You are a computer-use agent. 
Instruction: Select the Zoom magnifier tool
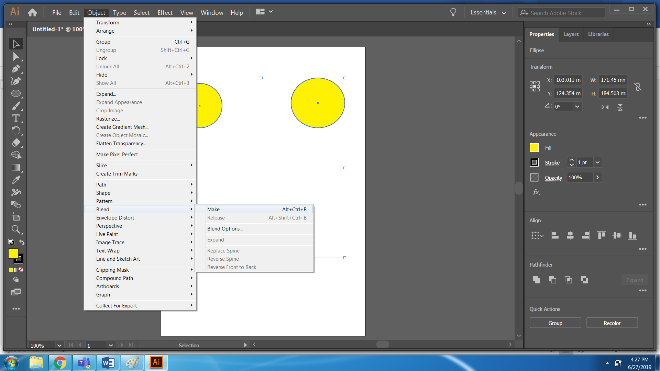(x=16, y=230)
